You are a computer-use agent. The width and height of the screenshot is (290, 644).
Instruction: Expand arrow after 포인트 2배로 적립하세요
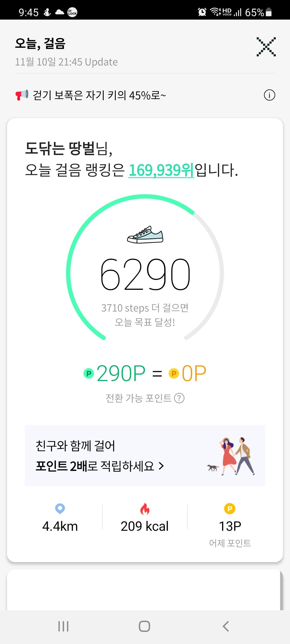coord(161,466)
